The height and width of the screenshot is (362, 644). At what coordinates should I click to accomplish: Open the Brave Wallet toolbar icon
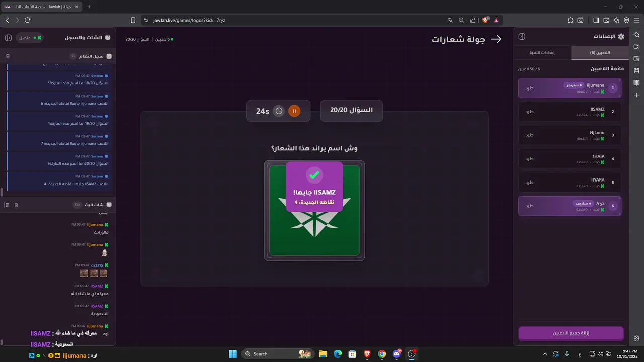606,20
